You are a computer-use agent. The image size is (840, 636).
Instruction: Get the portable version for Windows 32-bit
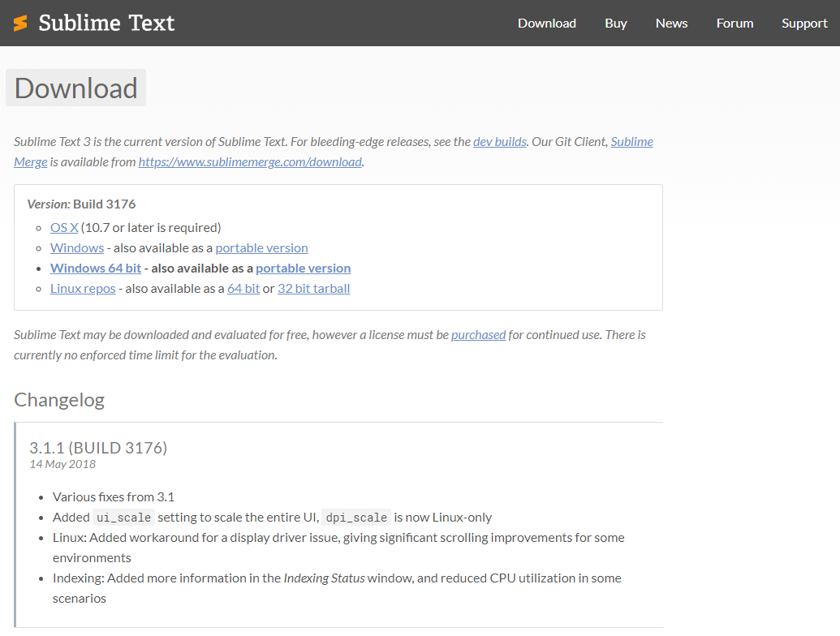click(x=261, y=248)
